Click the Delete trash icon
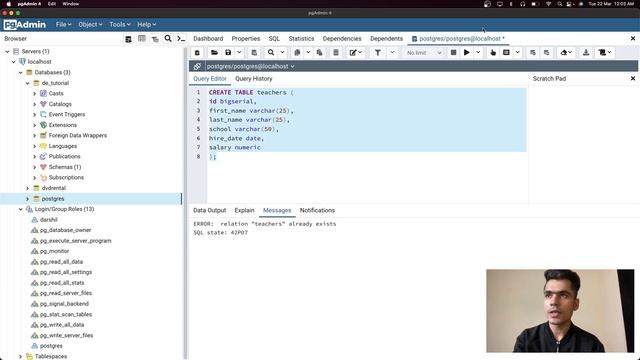This screenshot has height=360, width=640. click(336, 53)
